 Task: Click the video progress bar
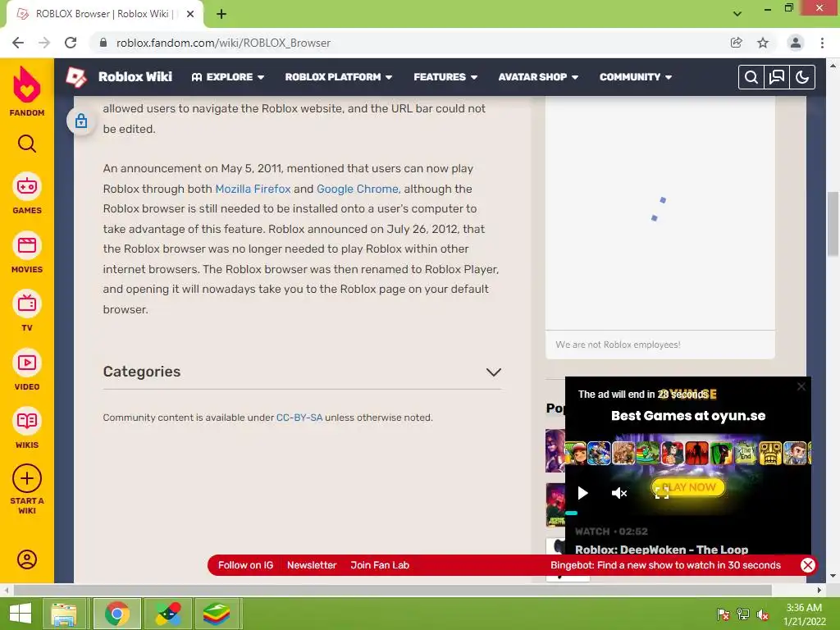point(688,513)
